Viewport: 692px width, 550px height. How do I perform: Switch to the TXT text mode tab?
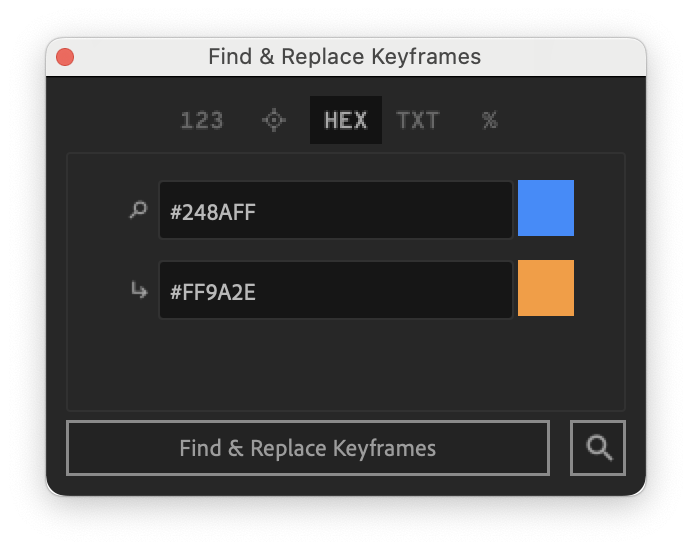[417, 120]
